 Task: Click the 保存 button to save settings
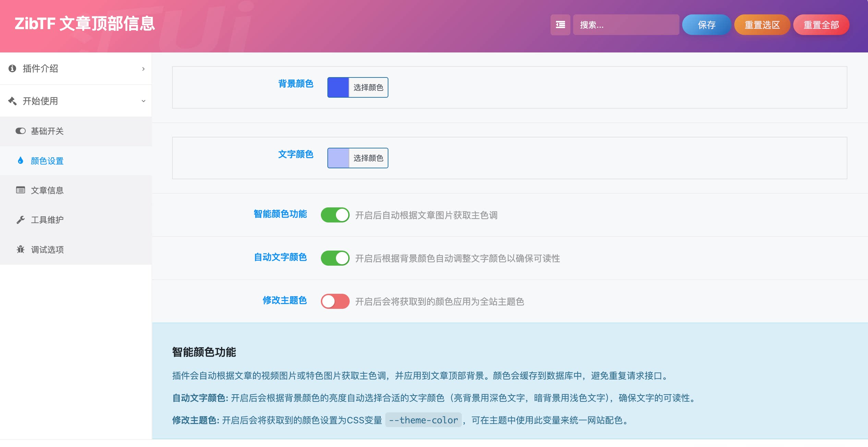tap(707, 25)
